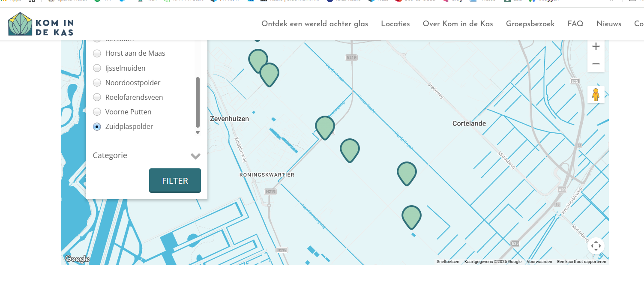The width and height of the screenshot is (644, 284).
Task: Zoom in on the map
Action: click(x=596, y=47)
